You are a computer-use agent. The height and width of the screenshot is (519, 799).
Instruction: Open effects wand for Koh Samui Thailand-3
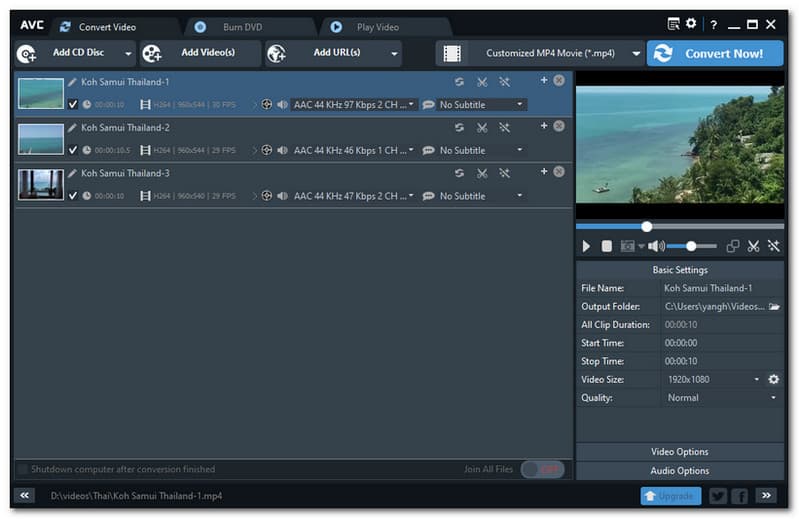[x=505, y=173]
